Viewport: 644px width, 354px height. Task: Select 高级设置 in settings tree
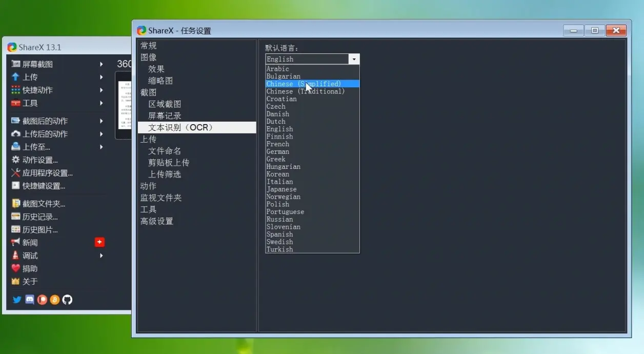pyautogui.click(x=157, y=221)
